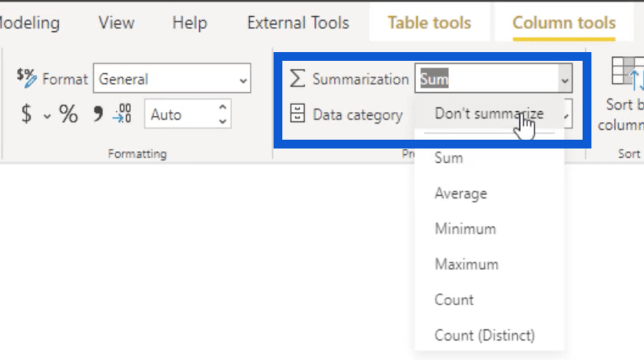644x360 pixels.
Task: Switch to the View tab
Action: pos(116,23)
